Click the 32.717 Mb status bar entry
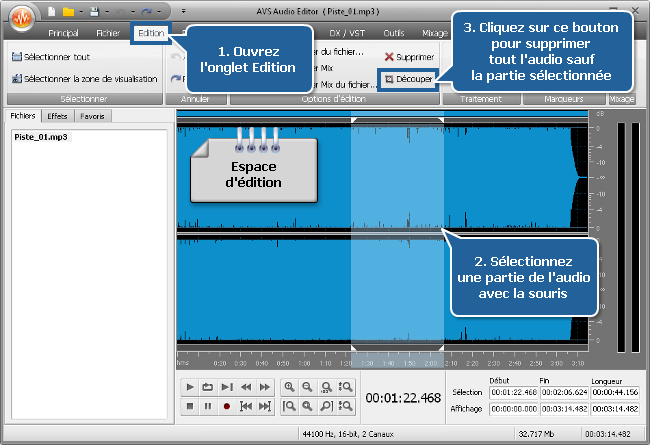Viewport: 650px width, 445px height. point(536,434)
